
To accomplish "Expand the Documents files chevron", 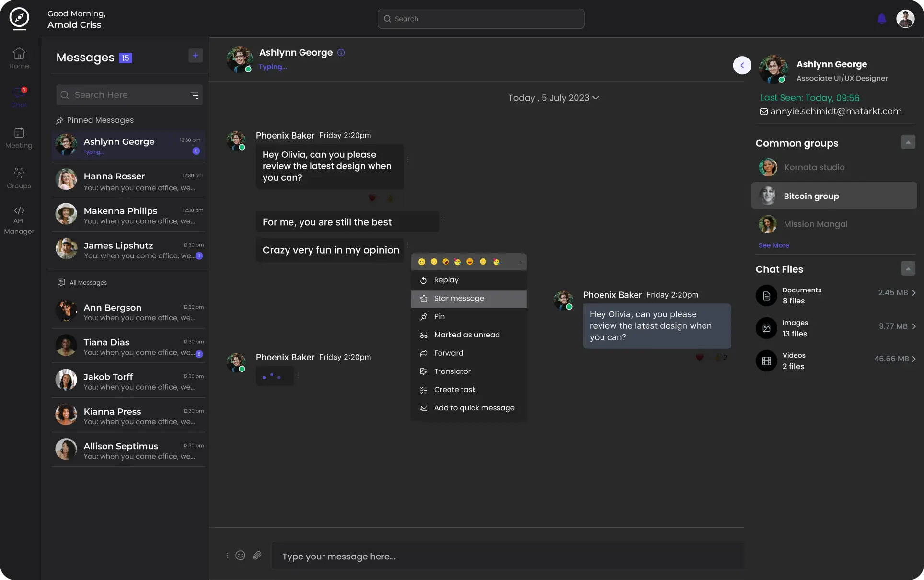I will tap(914, 293).
